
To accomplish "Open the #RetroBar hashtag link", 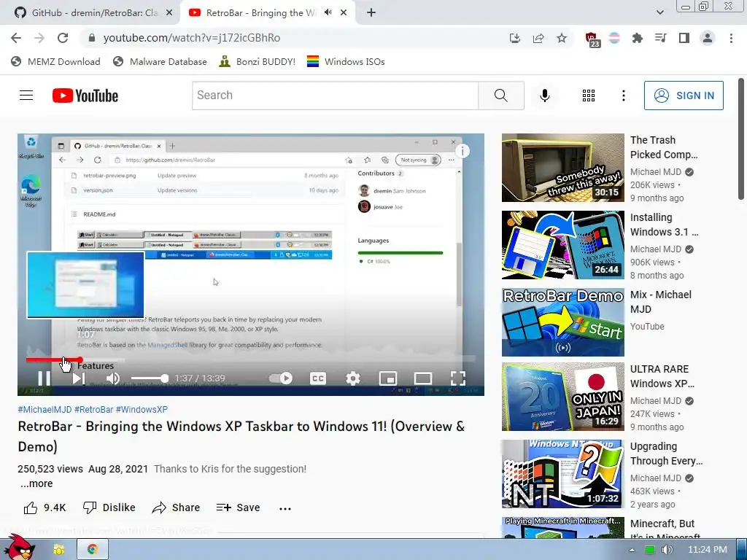I will click(x=94, y=410).
